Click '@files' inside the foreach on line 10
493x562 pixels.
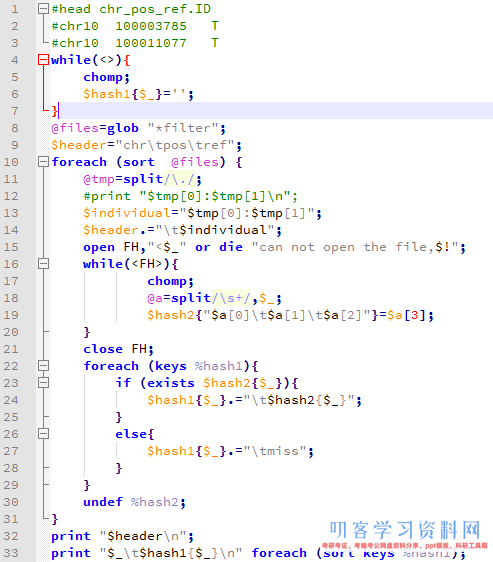(195, 162)
